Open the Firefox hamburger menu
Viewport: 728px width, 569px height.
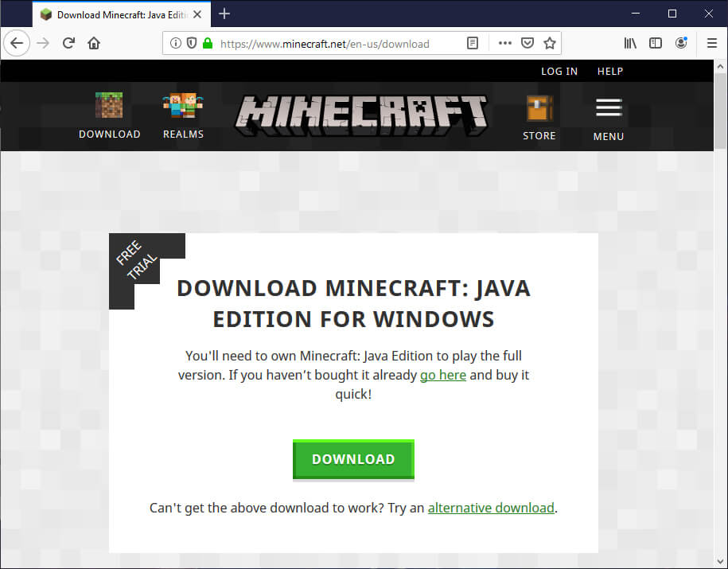click(712, 43)
